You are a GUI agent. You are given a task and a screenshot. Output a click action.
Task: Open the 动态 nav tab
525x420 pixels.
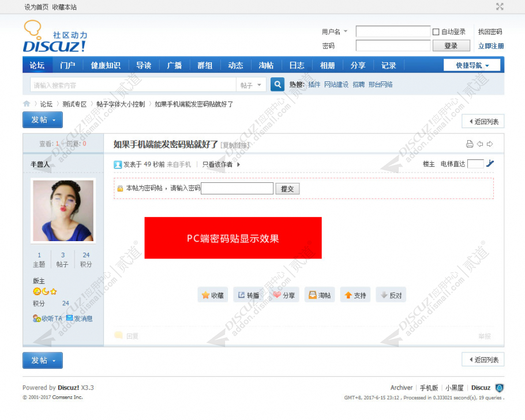[x=236, y=65]
